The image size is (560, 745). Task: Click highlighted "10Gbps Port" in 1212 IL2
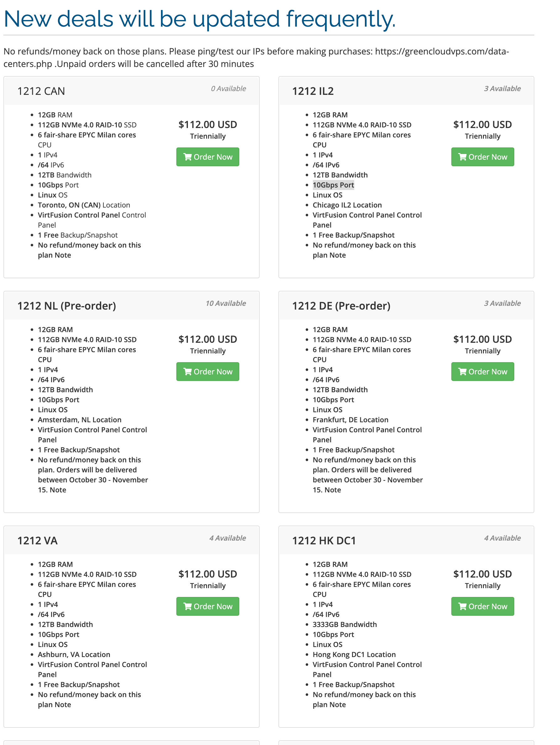click(x=333, y=185)
